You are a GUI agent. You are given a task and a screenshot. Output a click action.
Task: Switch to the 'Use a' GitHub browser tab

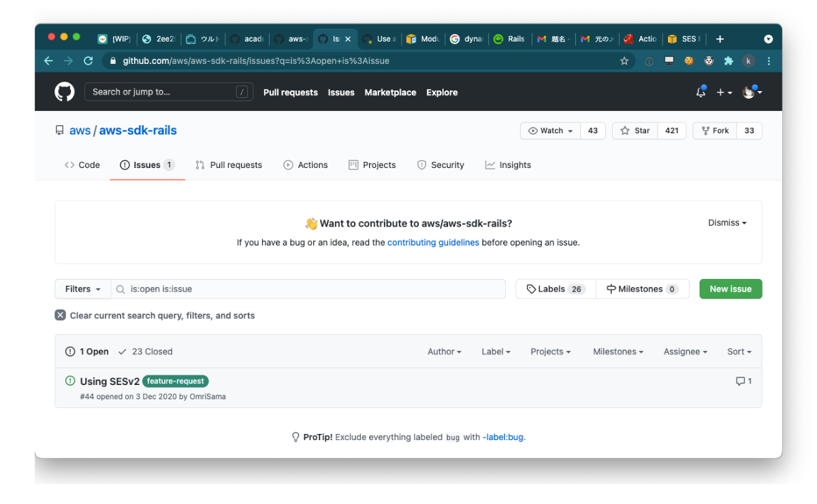click(379, 39)
